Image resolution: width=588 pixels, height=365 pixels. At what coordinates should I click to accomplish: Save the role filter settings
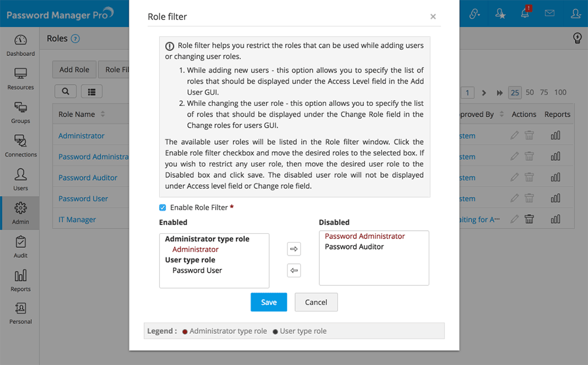tap(269, 302)
